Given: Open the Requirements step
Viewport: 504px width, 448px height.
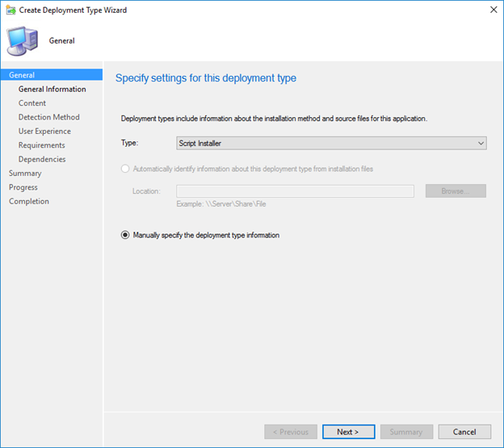Looking at the screenshot, I should (41, 145).
